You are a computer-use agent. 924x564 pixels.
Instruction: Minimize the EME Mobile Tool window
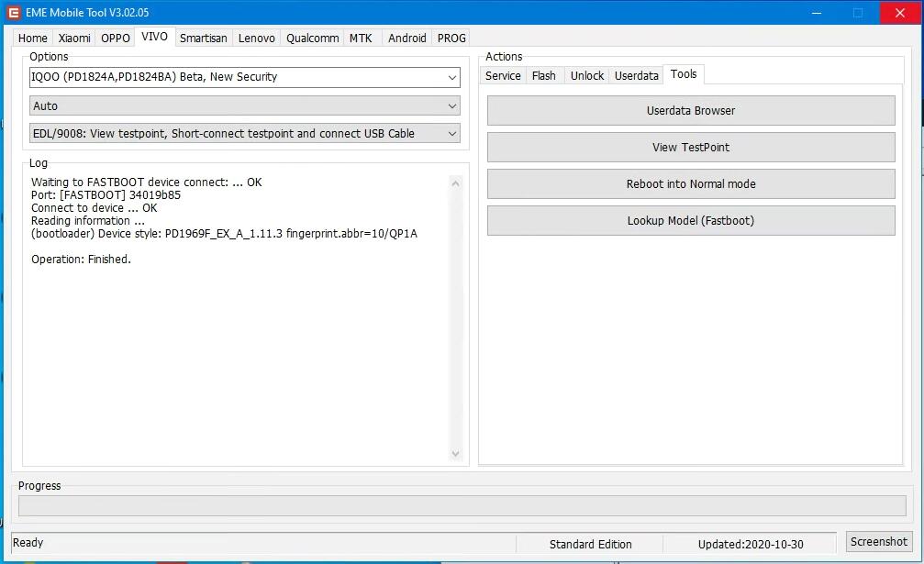pos(816,13)
